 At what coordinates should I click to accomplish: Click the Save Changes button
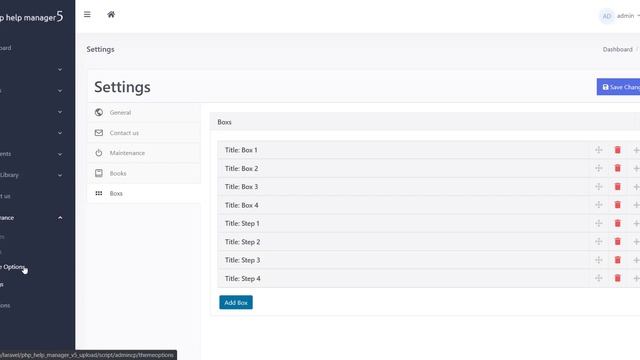pos(618,87)
